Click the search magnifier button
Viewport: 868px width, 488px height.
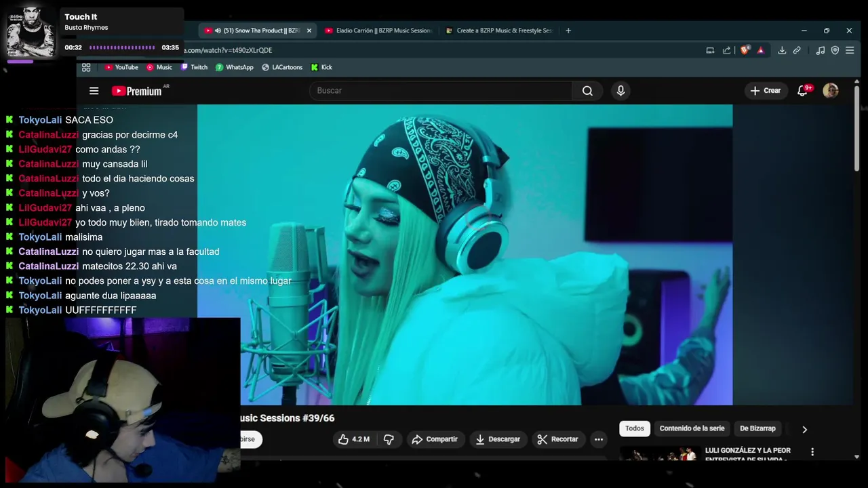(587, 91)
